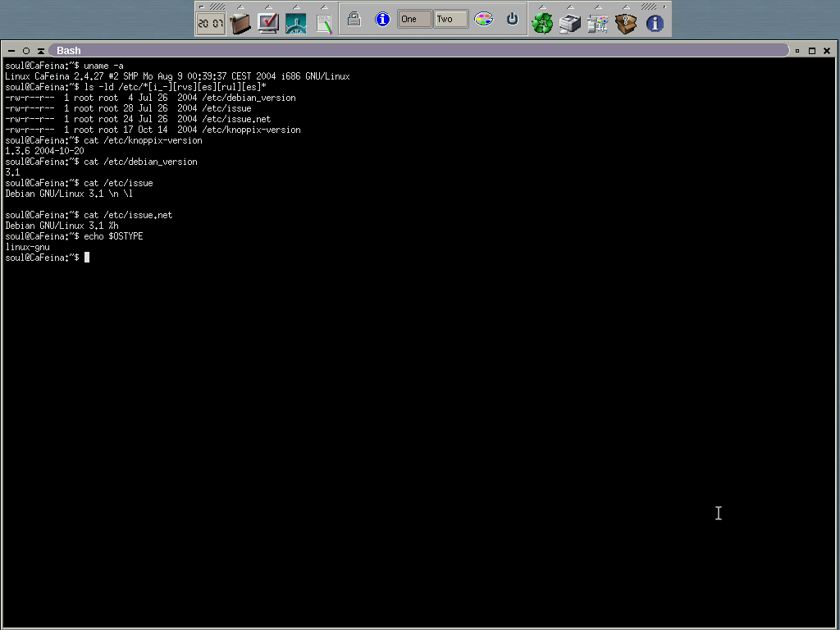Click the shade arrow button left of the Bash title

point(41,51)
